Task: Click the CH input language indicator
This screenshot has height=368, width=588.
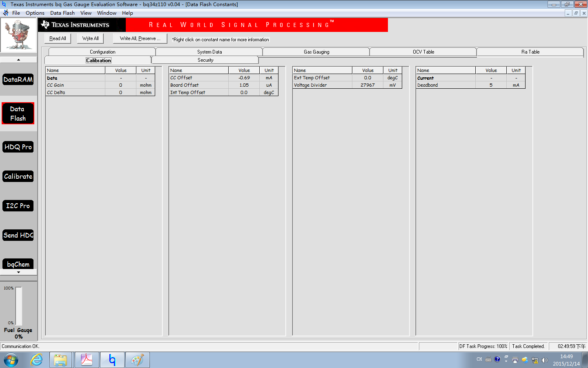Action: (x=479, y=359)
